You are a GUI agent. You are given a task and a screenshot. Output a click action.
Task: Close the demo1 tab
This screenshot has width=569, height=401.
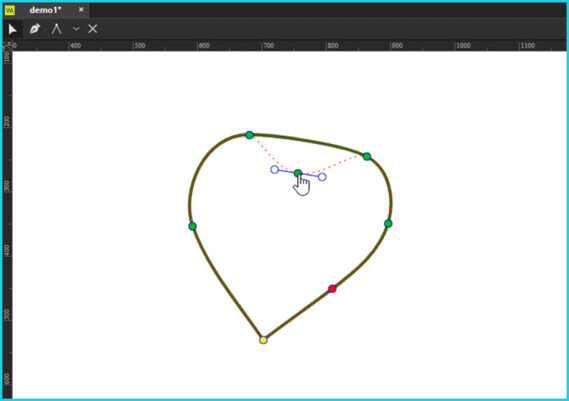[x=81, y=10]
